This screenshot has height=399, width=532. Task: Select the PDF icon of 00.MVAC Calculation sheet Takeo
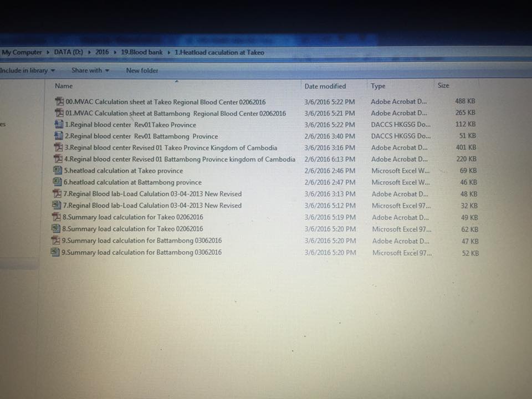[59, 101]
